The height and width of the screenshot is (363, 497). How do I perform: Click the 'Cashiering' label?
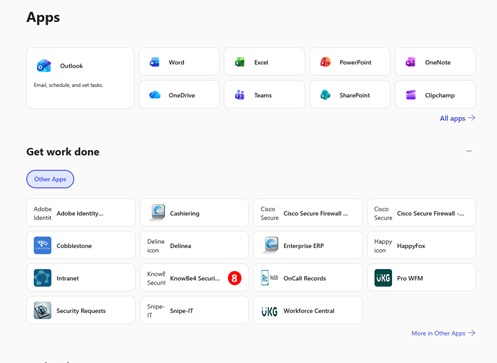(184, 213)
